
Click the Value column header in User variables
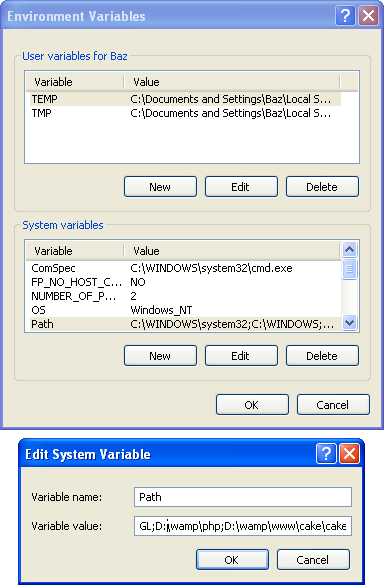coord(232,82)
